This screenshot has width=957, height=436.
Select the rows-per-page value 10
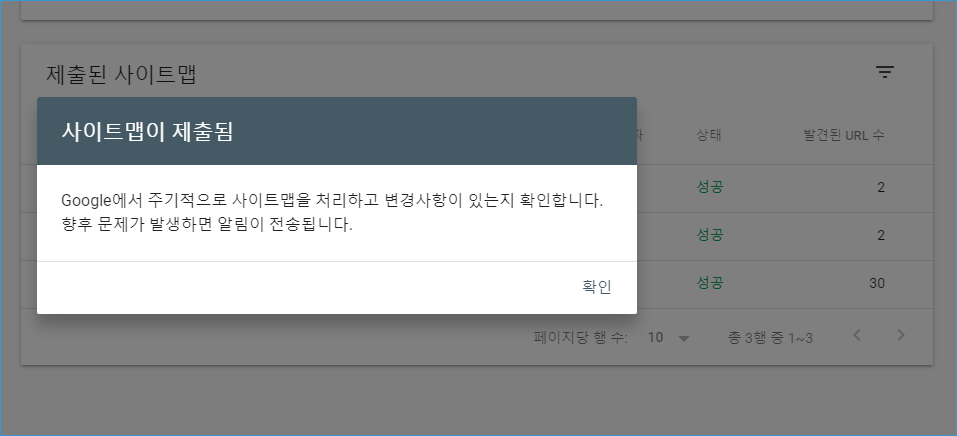point(655,338)
